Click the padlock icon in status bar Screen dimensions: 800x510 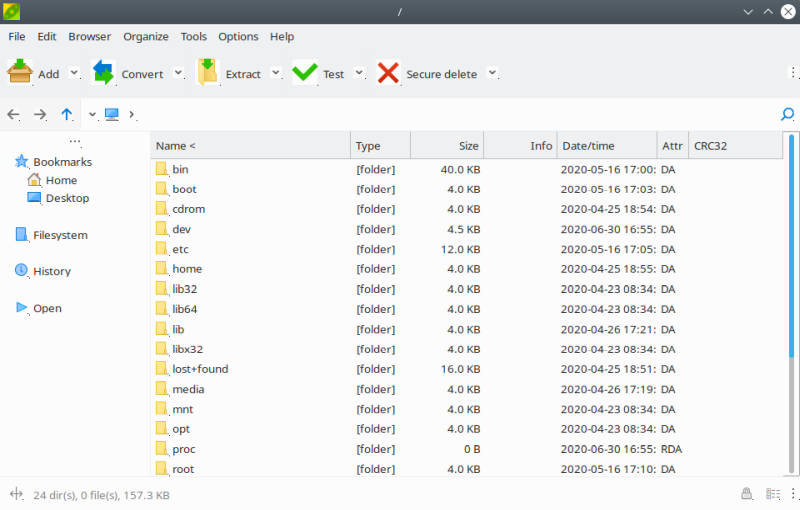(x=746, y=494)
